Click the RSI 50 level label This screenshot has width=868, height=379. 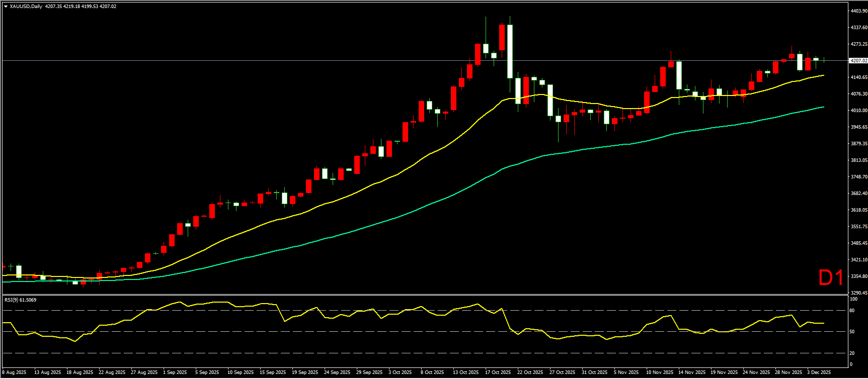point(852,332)
